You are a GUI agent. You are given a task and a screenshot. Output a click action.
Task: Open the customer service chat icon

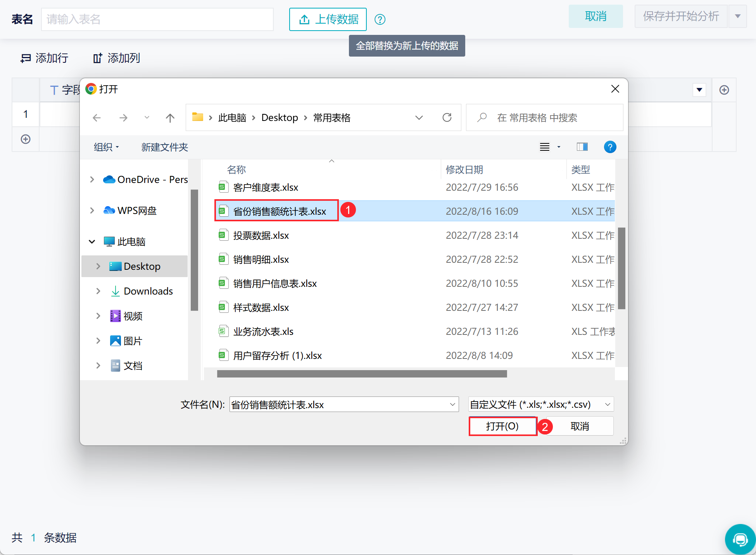(x=740, y=539)
